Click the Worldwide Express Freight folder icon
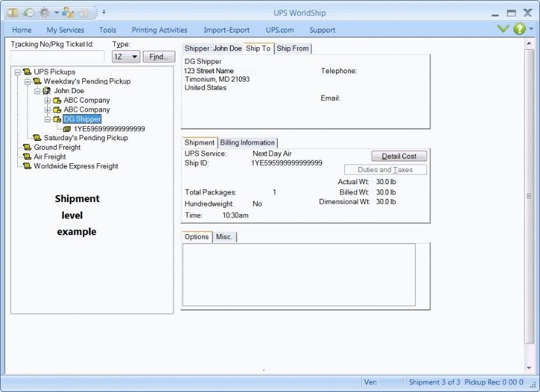The image size is (540, 392). 27,166
